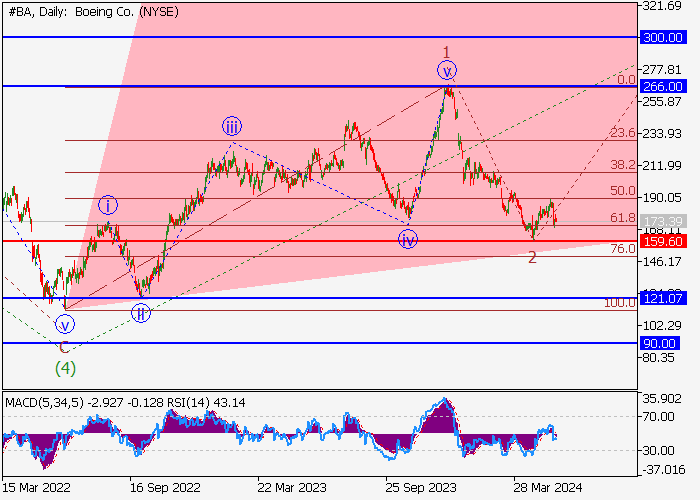
Task: Click the 16 Sep 2022 date label
Action: [165, 488]
